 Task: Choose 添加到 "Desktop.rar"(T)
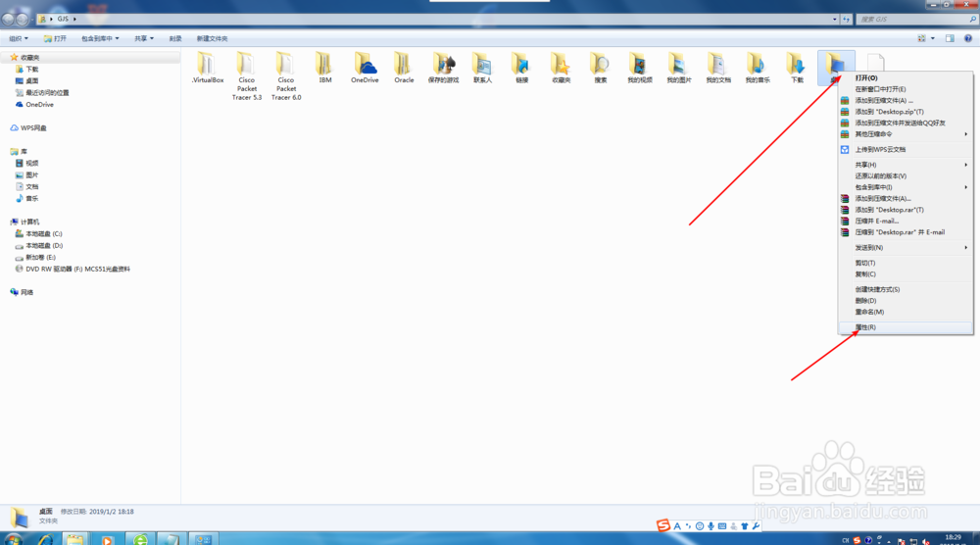906,210
